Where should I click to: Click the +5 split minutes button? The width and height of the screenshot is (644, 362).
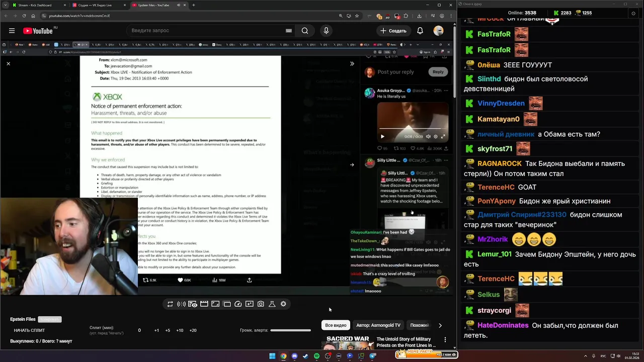(x=169, y=330)
